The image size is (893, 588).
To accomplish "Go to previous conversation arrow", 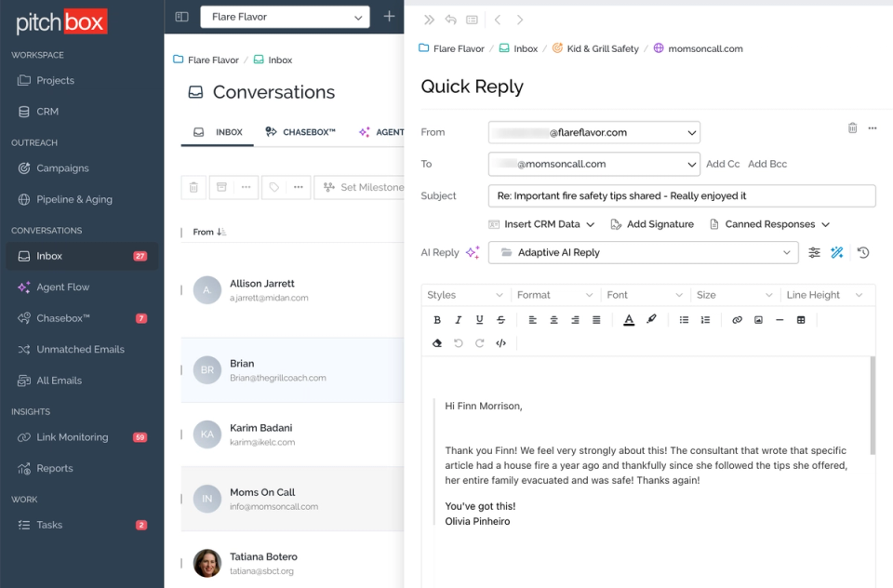I will [498, 20].
